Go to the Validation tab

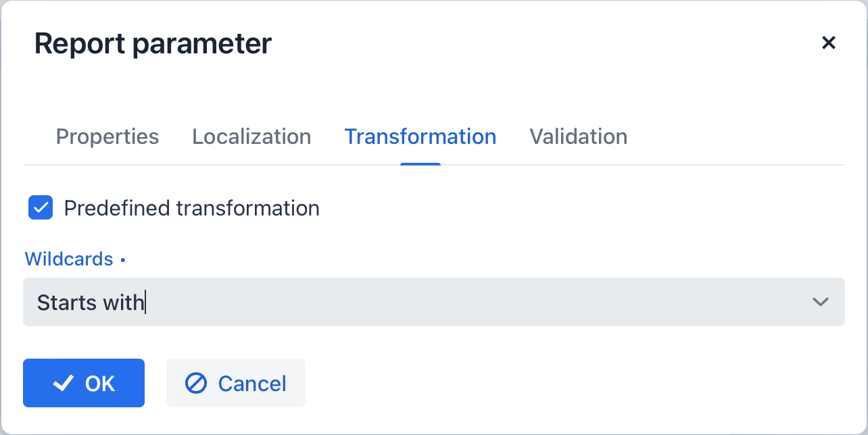click(x=578, y=136)
